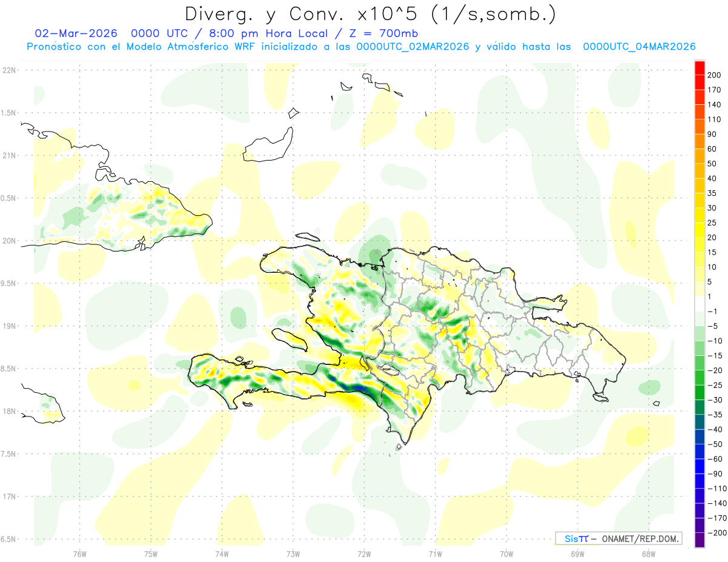Click the '72W' longitude label
The height and width of the screenshot is (562, 728).
(x=364, y=554)
